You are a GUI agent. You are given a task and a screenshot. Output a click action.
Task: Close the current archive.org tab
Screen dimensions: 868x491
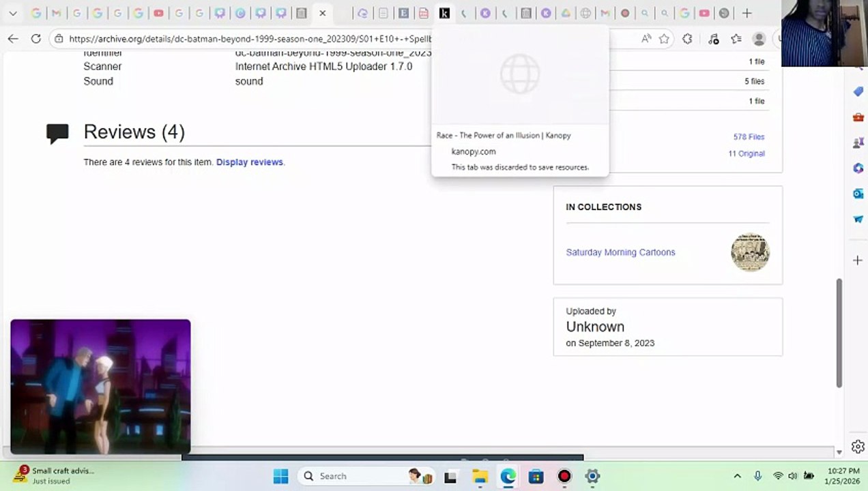pyautogui.click(x=322, y=13)
